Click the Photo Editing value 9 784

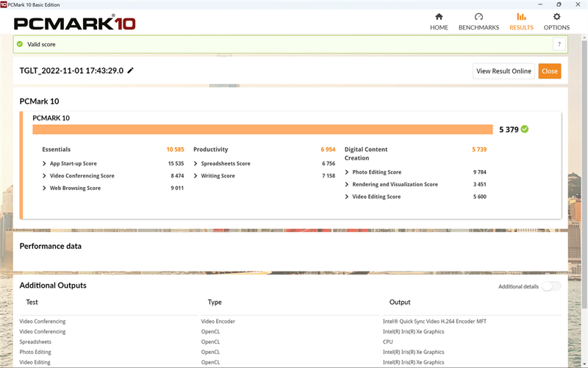click(x=480, y=172)
